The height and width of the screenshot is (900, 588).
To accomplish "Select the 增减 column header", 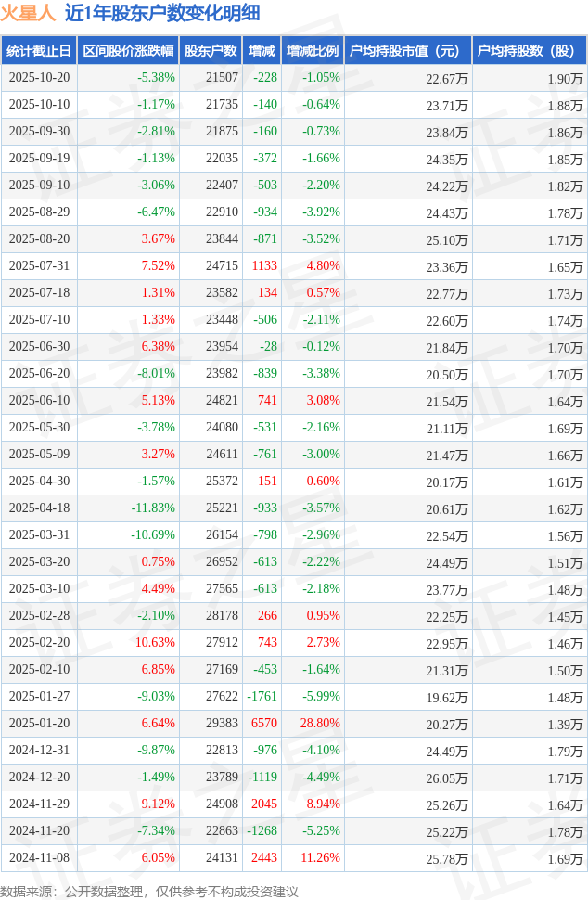I will 262,51.
